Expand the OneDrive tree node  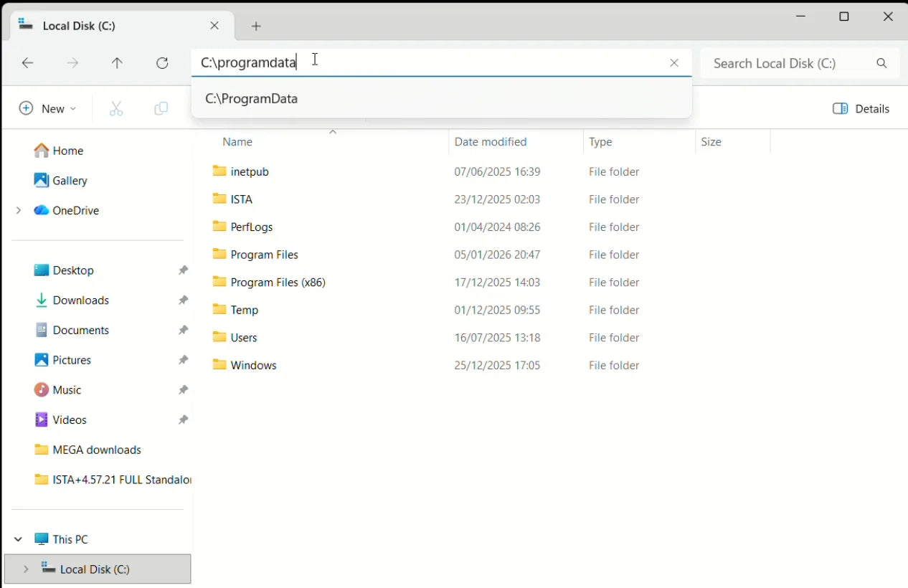pyautogui.click(x=19, y=211)
